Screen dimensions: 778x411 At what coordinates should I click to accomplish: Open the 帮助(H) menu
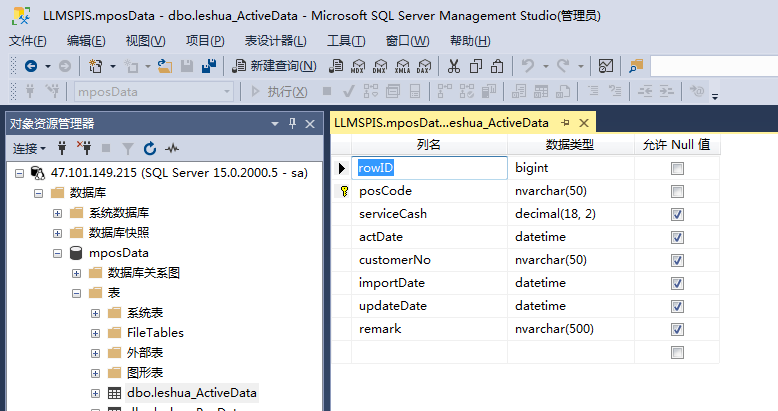pos(470,41)
